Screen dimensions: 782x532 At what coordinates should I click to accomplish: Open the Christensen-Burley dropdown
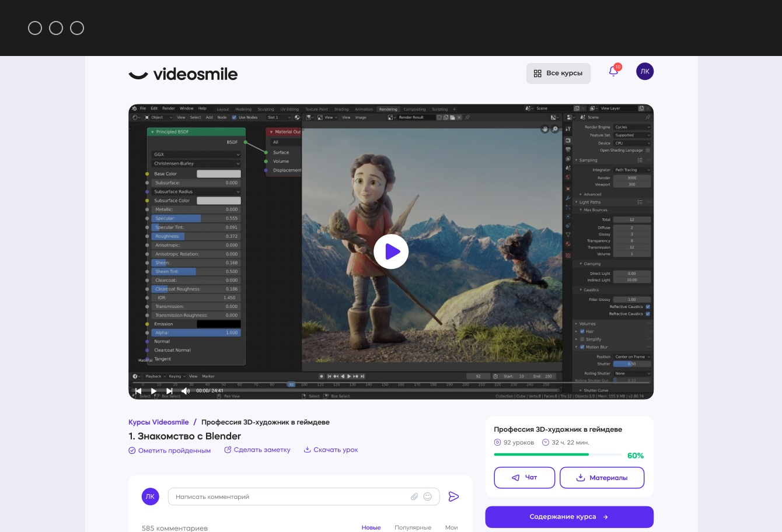[196, 163]
